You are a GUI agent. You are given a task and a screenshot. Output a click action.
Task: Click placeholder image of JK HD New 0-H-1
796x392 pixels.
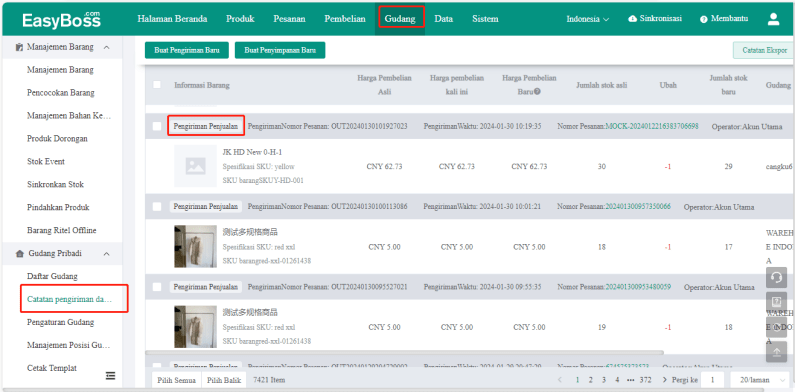click(x=195, y=166)
